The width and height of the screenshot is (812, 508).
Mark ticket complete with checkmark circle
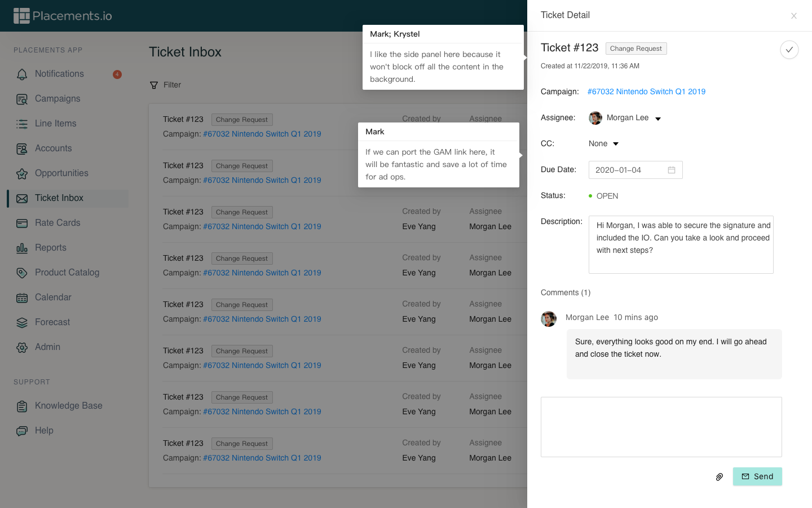(789, 50)
